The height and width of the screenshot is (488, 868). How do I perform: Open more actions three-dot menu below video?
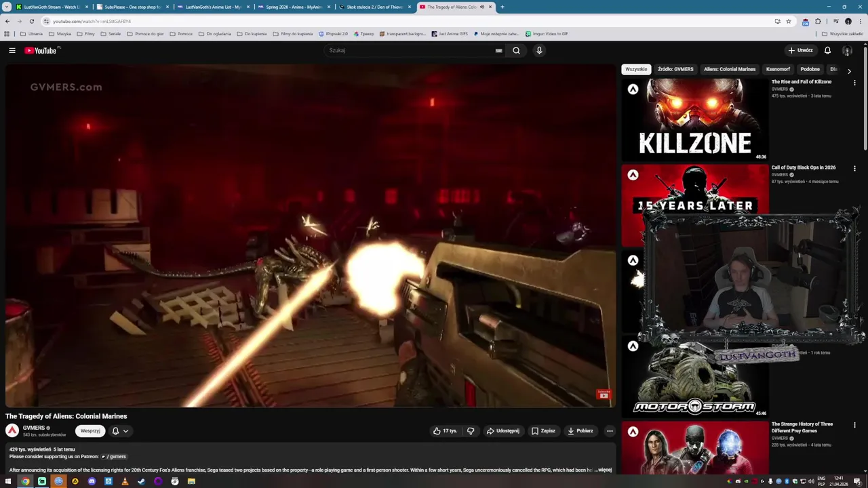pos(610,430)
